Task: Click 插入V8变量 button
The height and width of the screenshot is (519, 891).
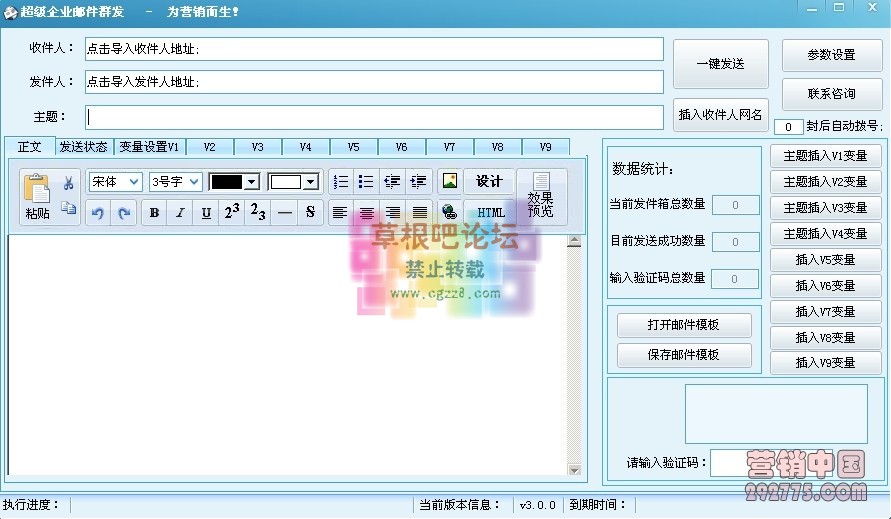Action: (x=826, y=338)
